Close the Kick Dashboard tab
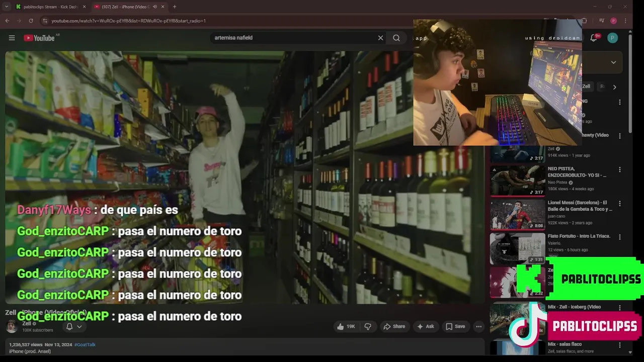The width and height of the screenshot is (644, 362). (x=84, y=7)
